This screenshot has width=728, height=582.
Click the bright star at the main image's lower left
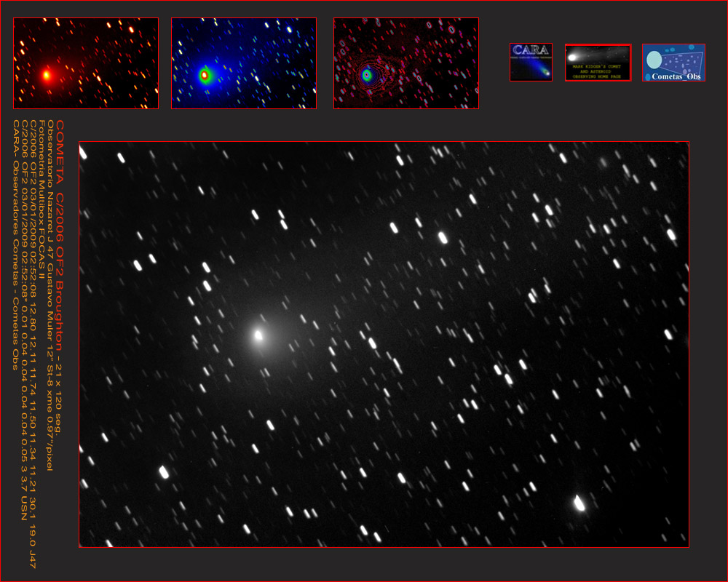[164, 472]
